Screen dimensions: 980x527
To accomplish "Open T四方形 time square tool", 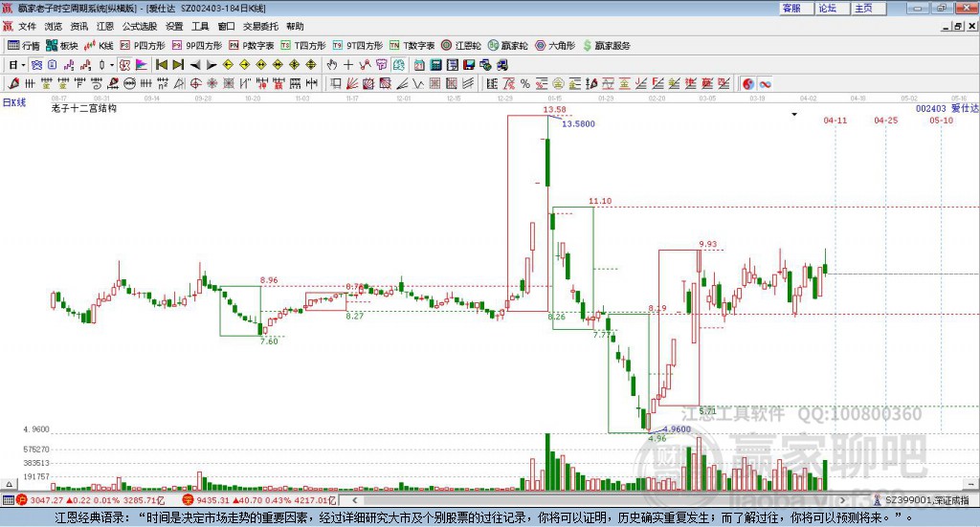I will [x=303, y=46].
